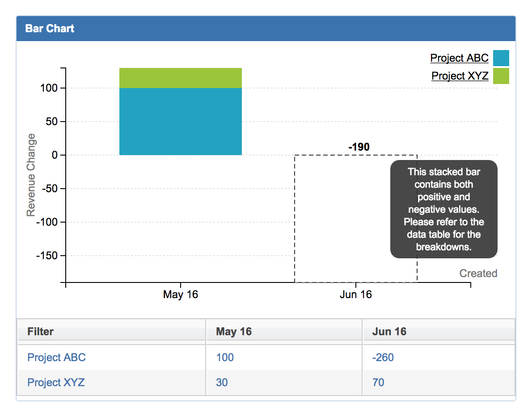Open the 30 value for Project XYZ

tap(222, 383)
